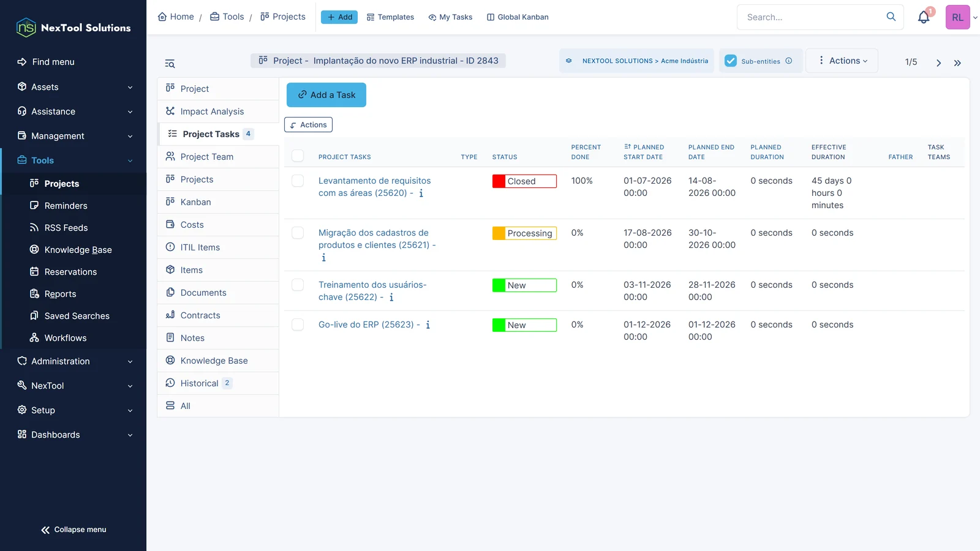980x551 pixels.
Task: Select all project tasks checkbox
Action: 298,156
